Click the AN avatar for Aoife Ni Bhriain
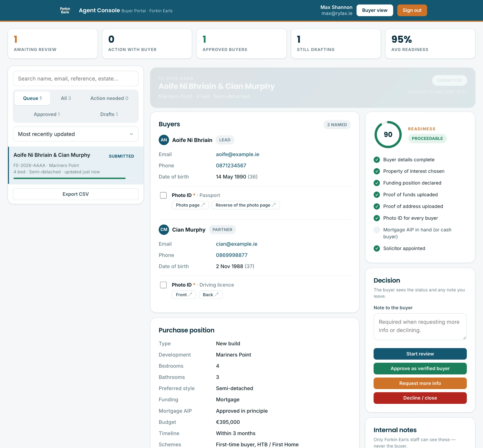Screen dimensions: 483x448 coord(164,140)
